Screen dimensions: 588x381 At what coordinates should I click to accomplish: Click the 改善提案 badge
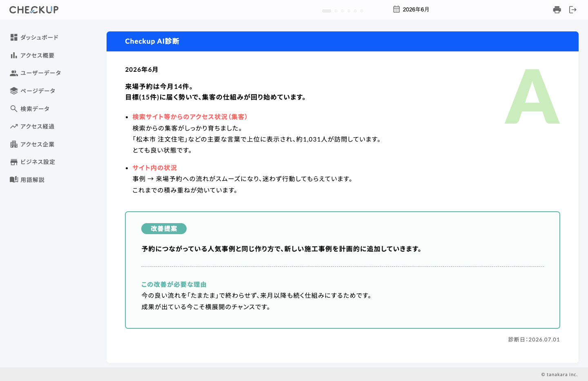pos(164,229)
